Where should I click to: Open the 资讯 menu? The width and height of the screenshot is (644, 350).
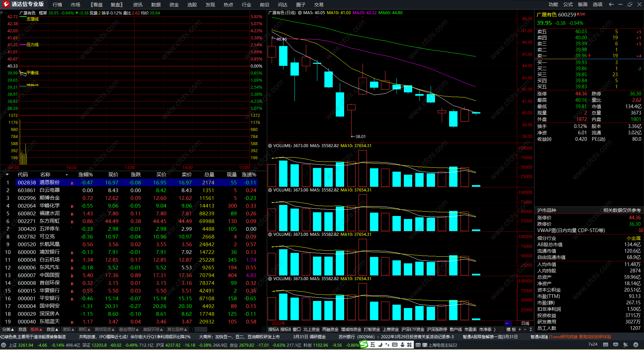[x=138, y=5]
